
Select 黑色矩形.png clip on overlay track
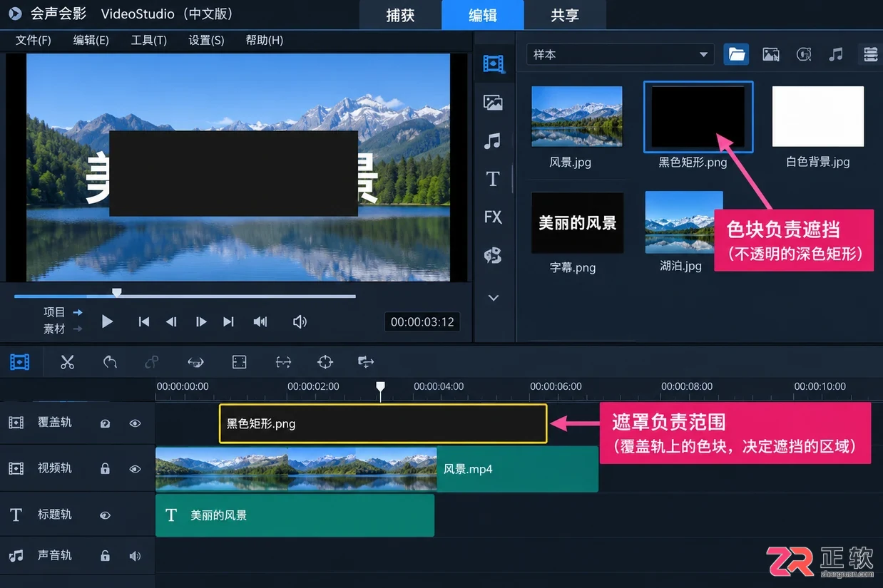pos(383,423)
